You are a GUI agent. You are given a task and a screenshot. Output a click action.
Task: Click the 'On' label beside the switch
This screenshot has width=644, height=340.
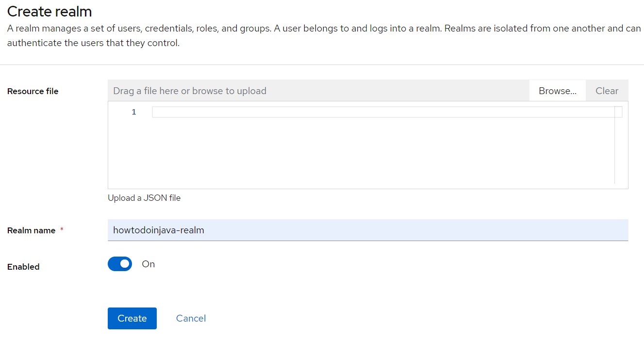(x=148, y=264)
